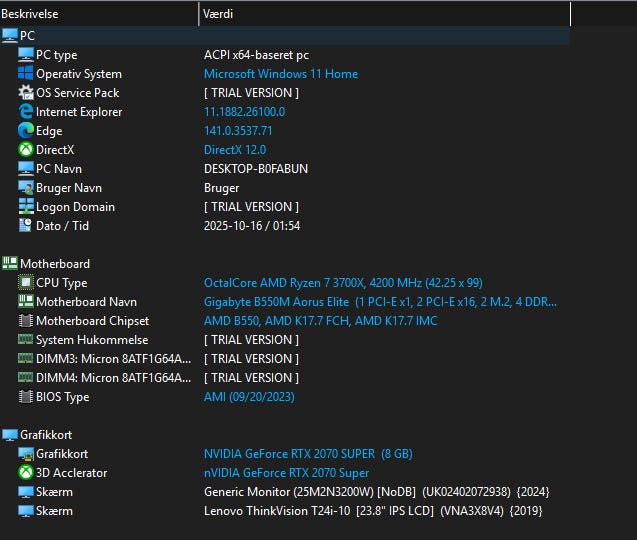Click the PC type row icon

pos(26,55)
